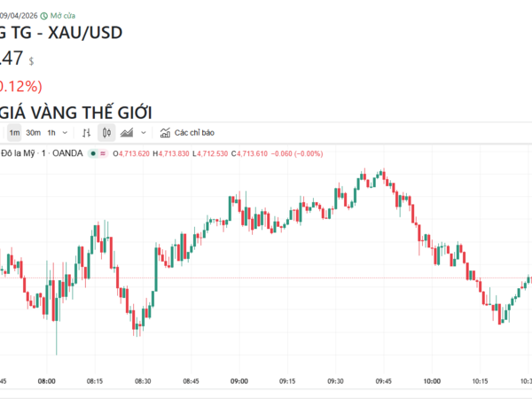Open the chart style dropdown arrow
Viewport: 532px width, 399px height.
coord(144,133)
